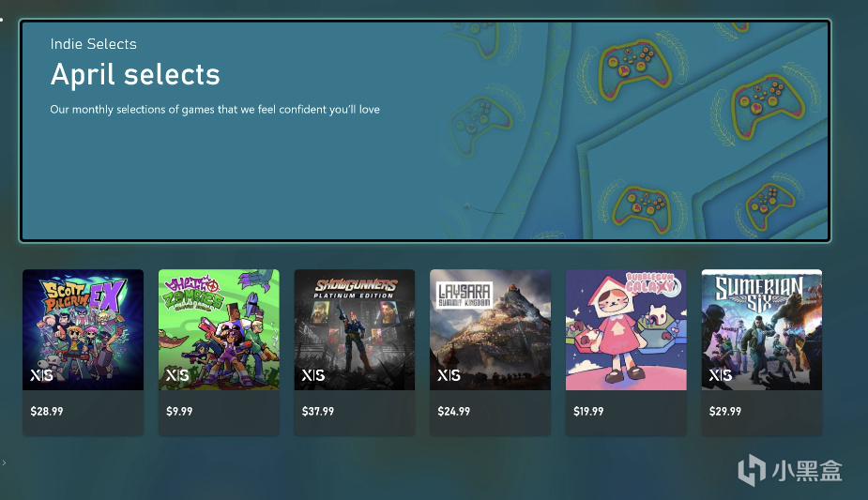Click the Indie Selects label in banner
The height and width of the screenshot is (500, 868).
click(x=93, y=44)
